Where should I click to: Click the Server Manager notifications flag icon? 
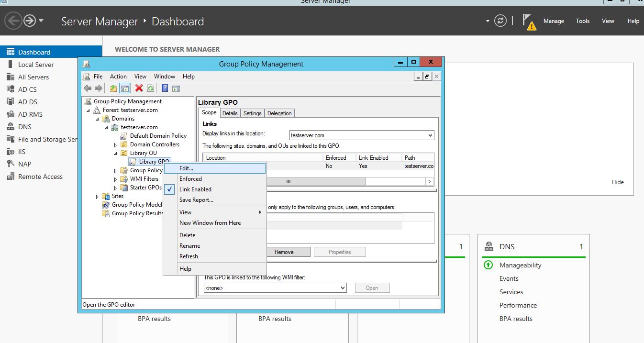pyautogui.click(x=528, y=22)
